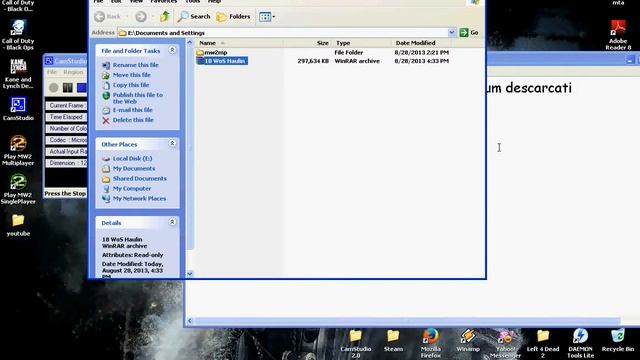640x360 pixels.
Task: Expand the Address bar dropdown
Action: click(452, 33)
